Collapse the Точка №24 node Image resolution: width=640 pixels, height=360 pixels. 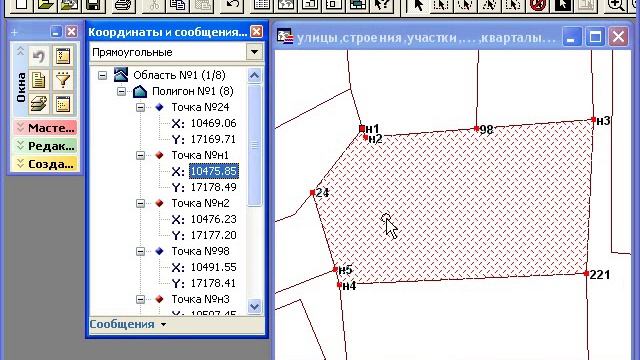coord(140,107)
